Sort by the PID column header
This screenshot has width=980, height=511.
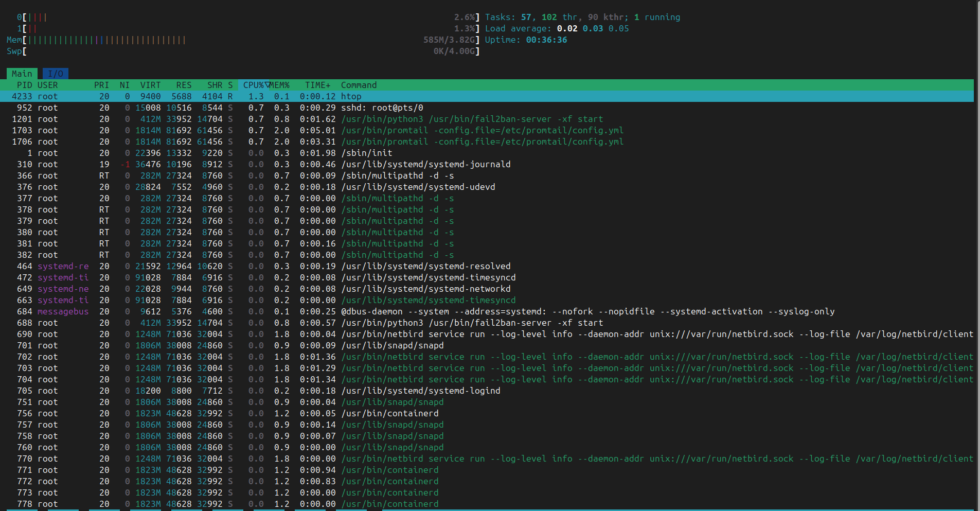click(24, 85)
